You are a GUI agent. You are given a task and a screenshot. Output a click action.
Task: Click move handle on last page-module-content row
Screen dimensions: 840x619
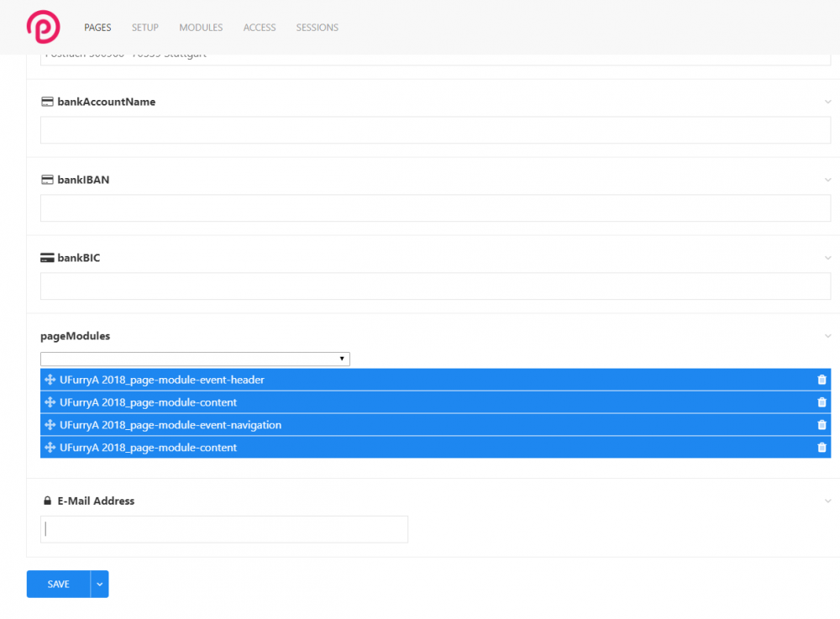[50, 448]
